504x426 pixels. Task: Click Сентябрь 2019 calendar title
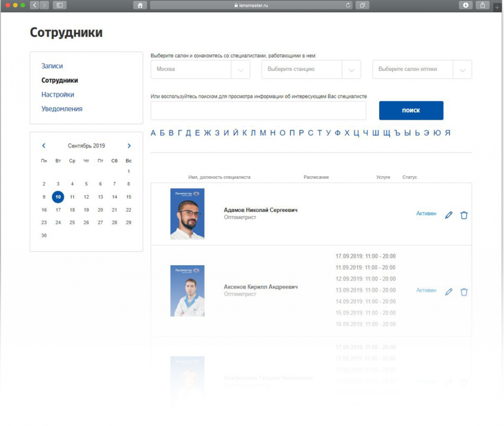[86, 146]
